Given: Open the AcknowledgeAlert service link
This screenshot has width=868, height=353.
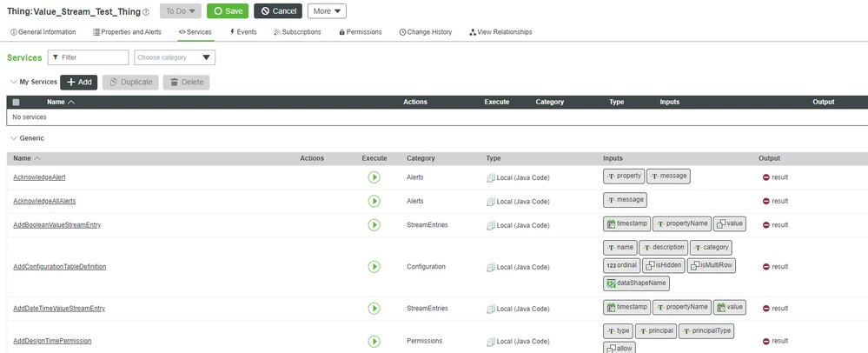Looking at the screenshot, I should (x=39, y=177).
